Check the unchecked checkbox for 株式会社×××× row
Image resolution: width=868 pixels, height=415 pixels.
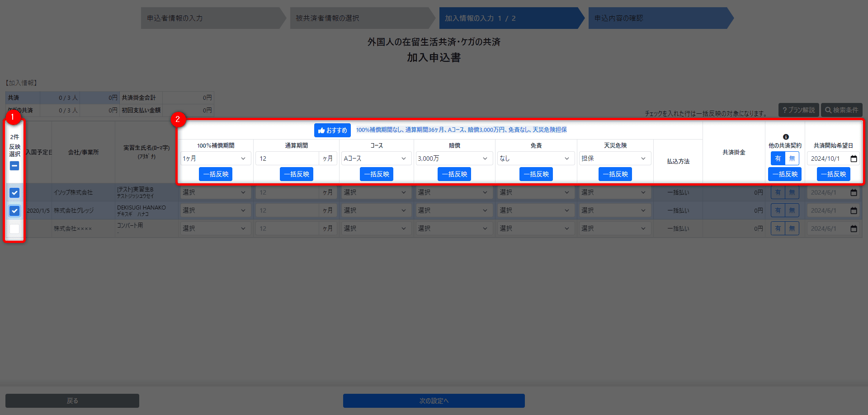[14, 229]
